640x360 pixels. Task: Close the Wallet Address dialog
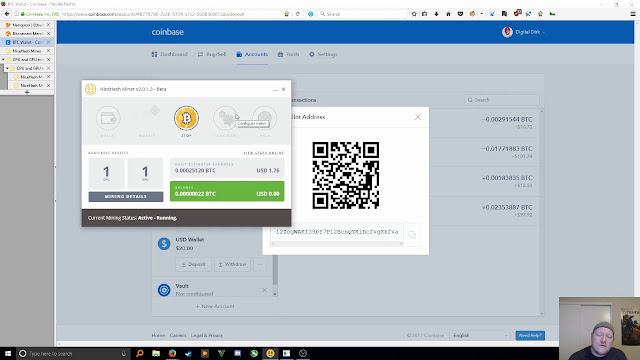pyautogui.click(x=418, y=117)
